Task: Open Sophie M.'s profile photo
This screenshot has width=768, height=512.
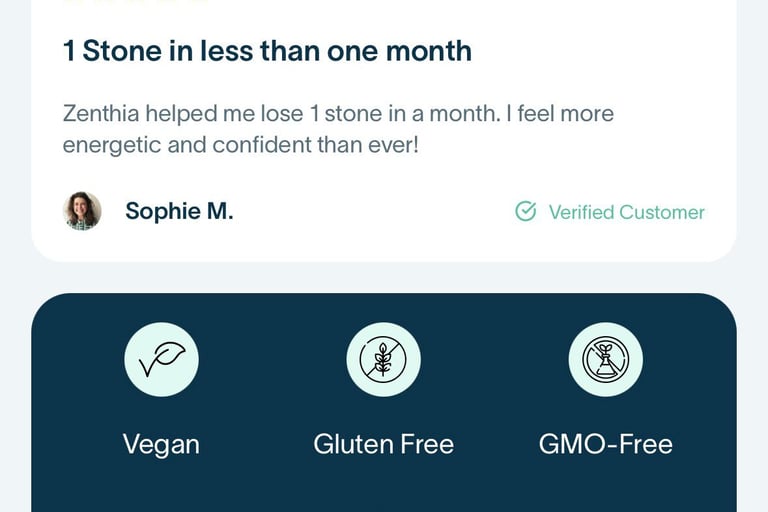Action: pos(82,211)
